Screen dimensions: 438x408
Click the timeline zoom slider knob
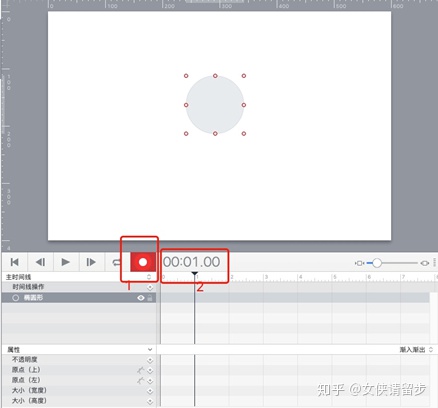click(377, 263)
